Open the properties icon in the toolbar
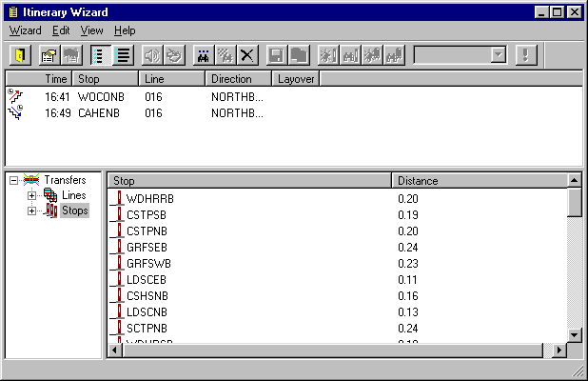Screen dimensions: 588x381 tap(48, 55)
